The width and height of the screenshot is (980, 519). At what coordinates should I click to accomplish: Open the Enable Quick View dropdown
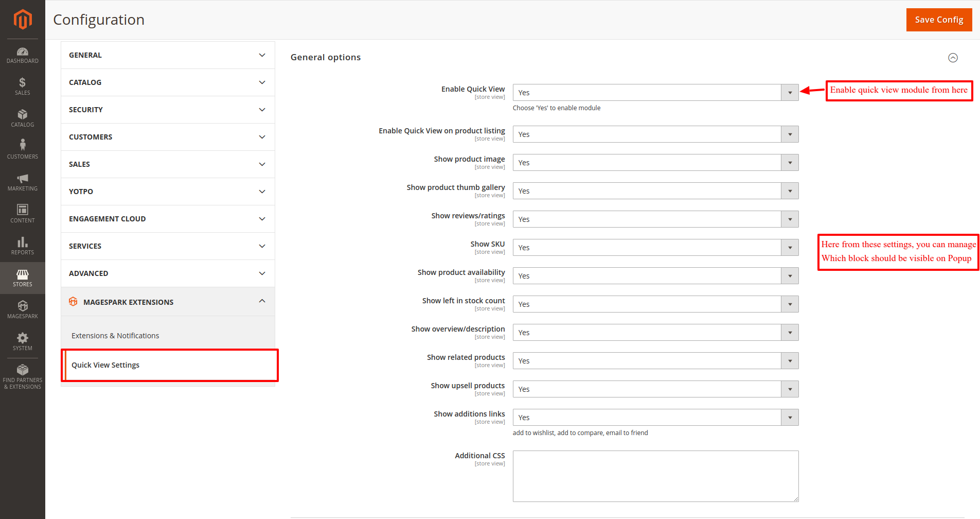[655, 93]
